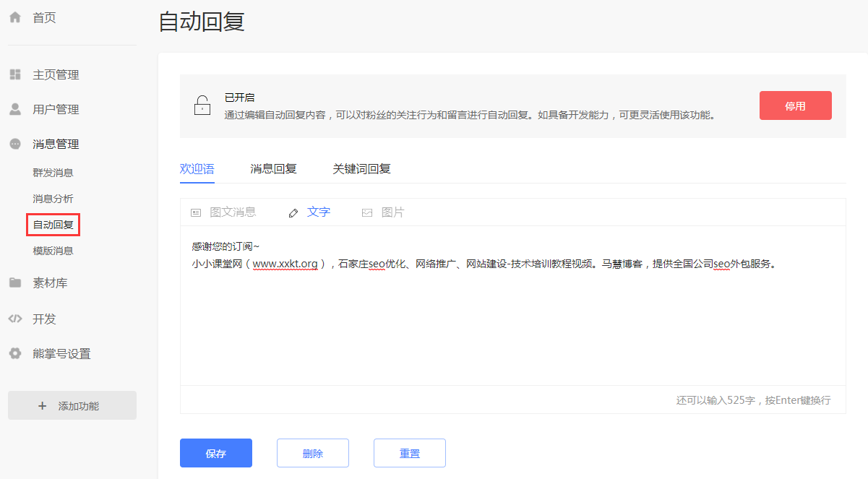Click the 熊掌号设置 gear icon
Viewport: 868px width, 479px height.
(x=15, y=353)
